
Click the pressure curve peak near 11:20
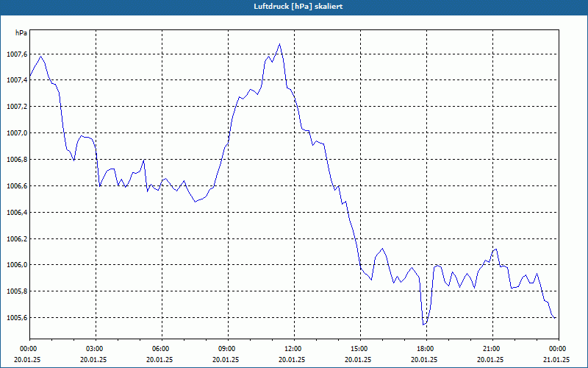pyautogui.click(x=279, y=44)
